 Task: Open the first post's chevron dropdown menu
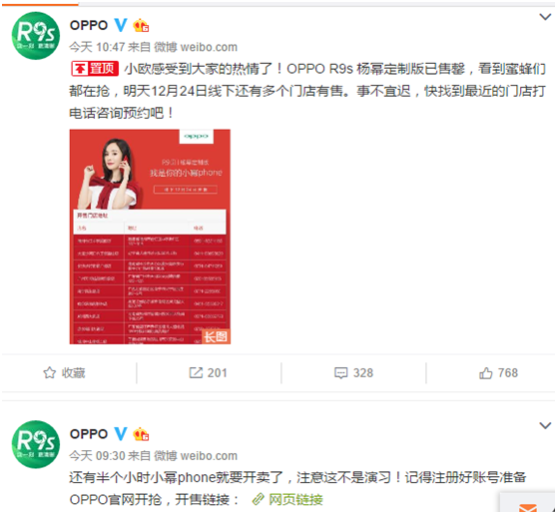click(x=545, y=17)
